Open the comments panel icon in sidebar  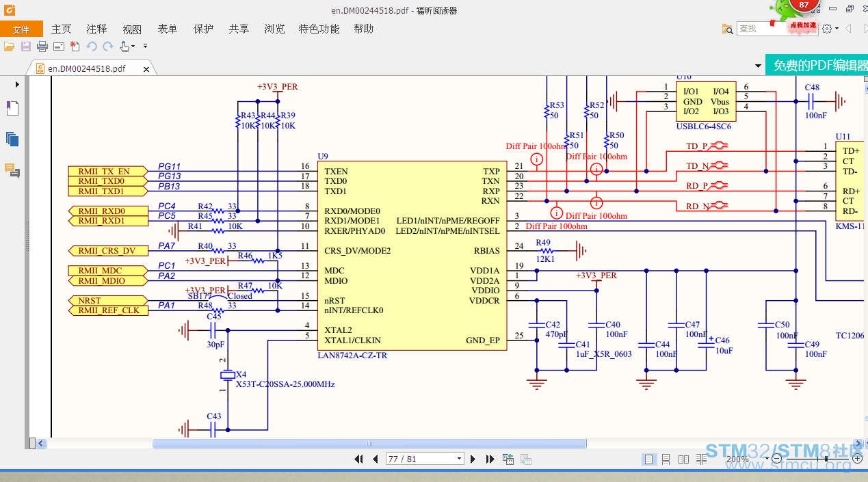pyautogui.click(x=12, y=170)
